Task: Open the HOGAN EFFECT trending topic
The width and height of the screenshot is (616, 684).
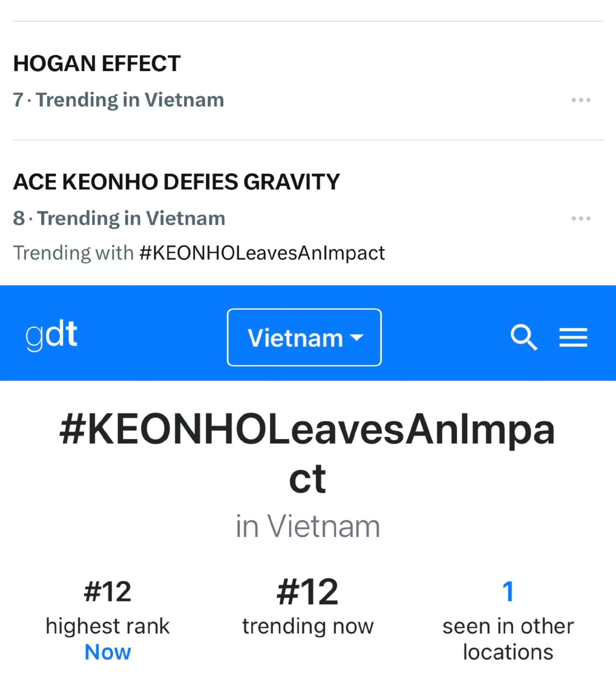Action: (97, 63)
